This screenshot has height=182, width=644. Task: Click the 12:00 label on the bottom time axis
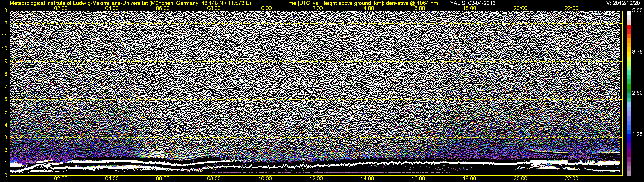coord(316,179)
